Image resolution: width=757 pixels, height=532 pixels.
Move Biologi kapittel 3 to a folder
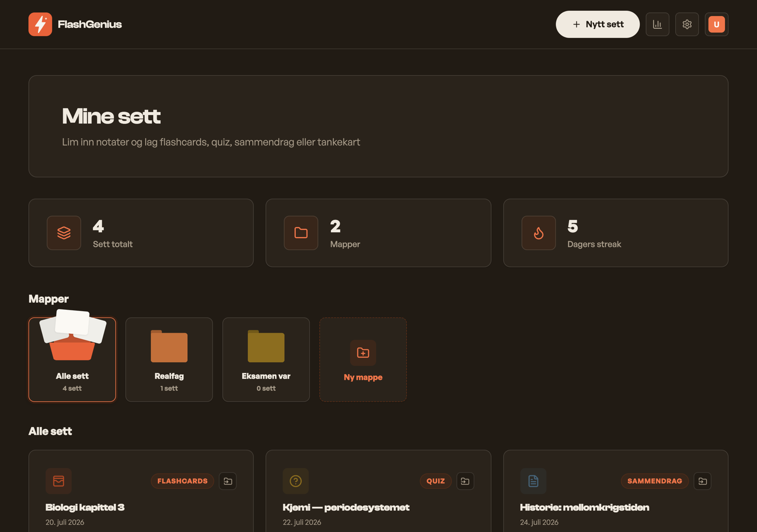click(228, 481)
